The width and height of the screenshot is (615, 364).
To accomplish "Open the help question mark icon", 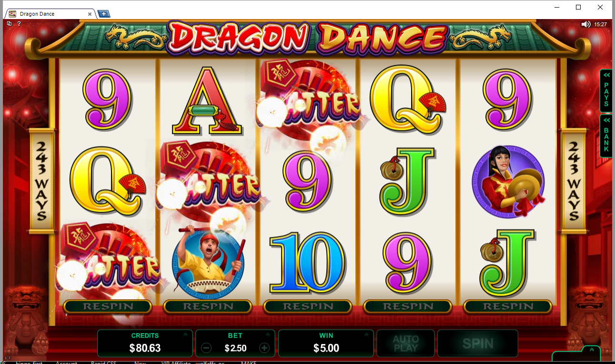I will (x=19, y=23).
